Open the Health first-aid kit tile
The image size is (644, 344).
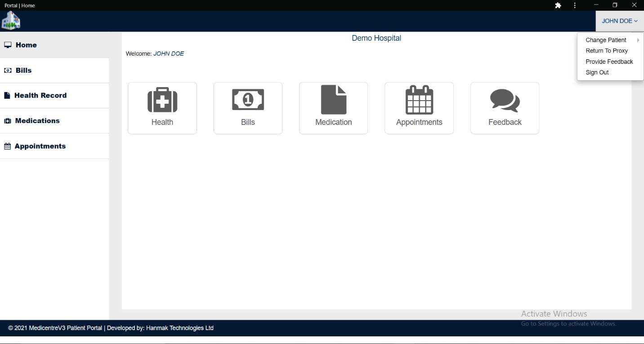coord(162,108)
